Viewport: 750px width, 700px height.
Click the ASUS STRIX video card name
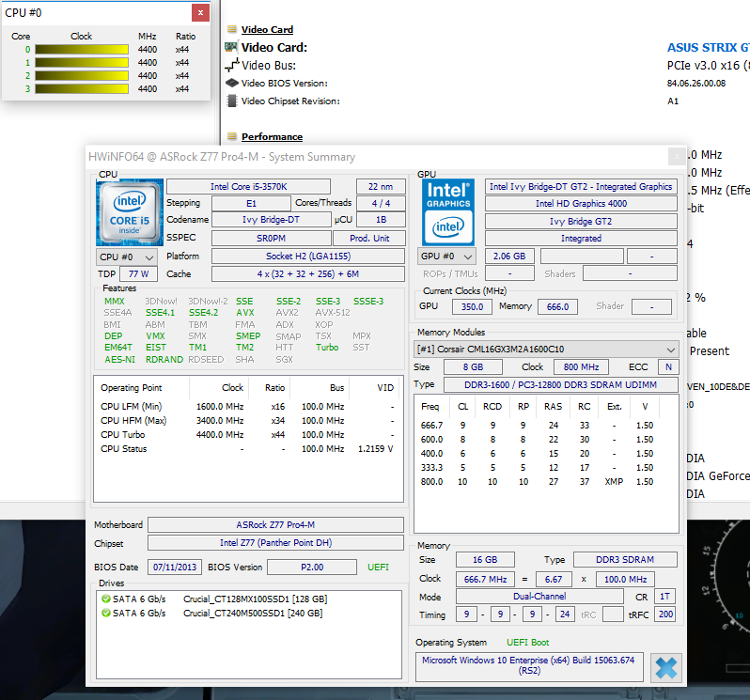coord(708,48)
